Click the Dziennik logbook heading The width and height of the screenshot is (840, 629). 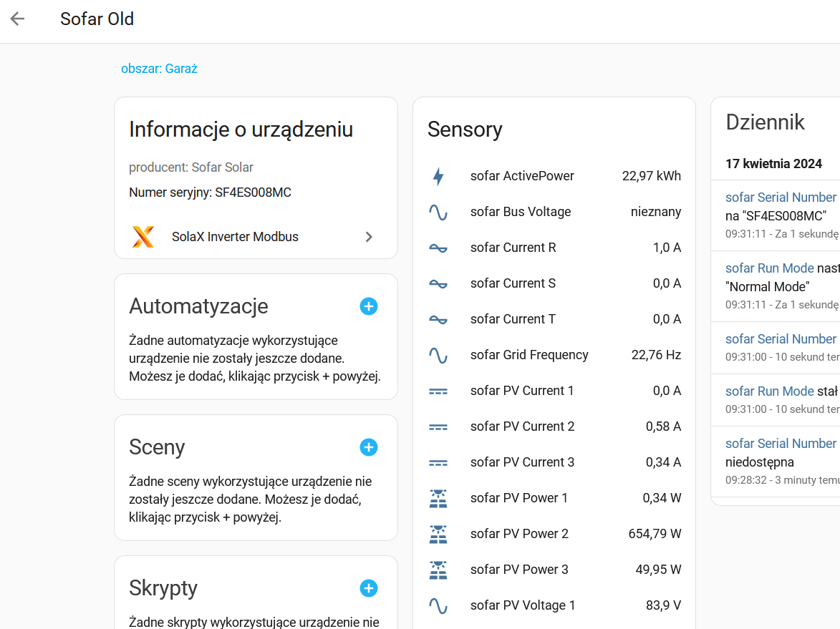[765, 122]
